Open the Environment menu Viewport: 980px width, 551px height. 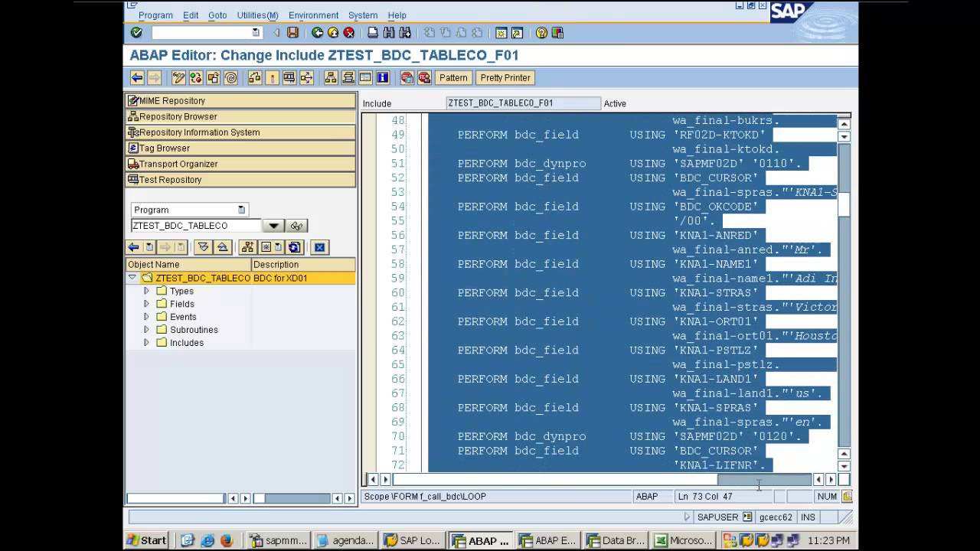coord(313,15)
